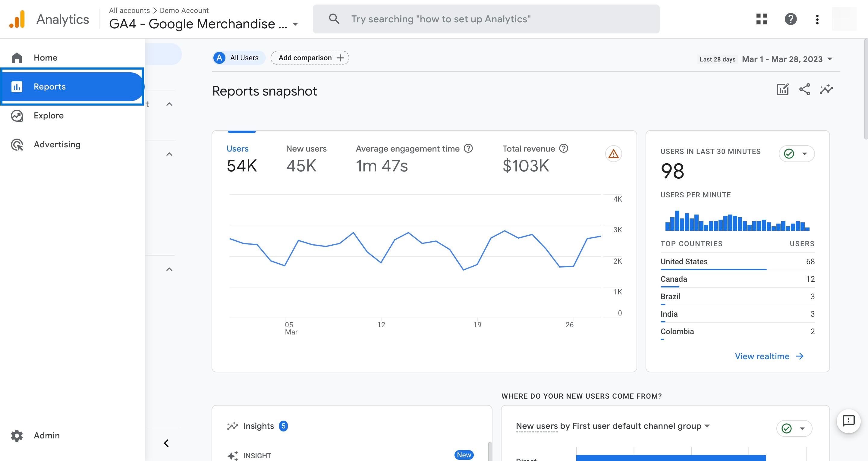868x461 pixels.
Task: Open the new users card status dropdown
Action: coord(794,429)
